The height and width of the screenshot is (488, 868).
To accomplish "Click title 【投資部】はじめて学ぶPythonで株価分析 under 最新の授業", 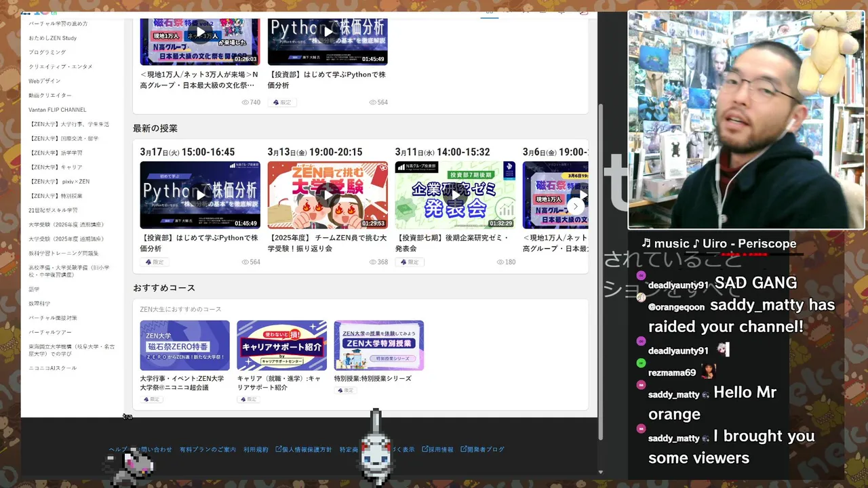I will click(199, 243).
